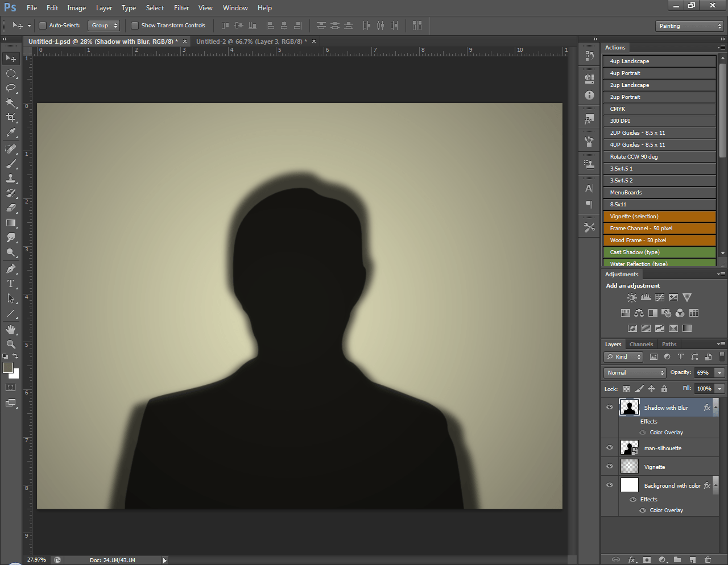Choose the Clone Stamp tool
The image size is (728, 565).
click(10, 178)
